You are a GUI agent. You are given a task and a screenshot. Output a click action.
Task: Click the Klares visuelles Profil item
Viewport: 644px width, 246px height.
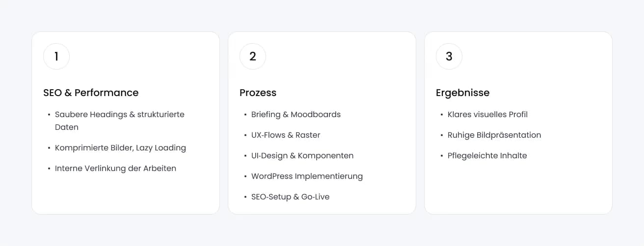[x=487, y=114]
